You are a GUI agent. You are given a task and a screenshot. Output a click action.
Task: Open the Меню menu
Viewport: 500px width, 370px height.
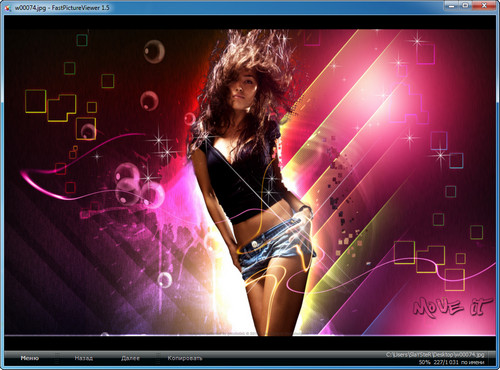pyautogui.click(x=30, y=358)
